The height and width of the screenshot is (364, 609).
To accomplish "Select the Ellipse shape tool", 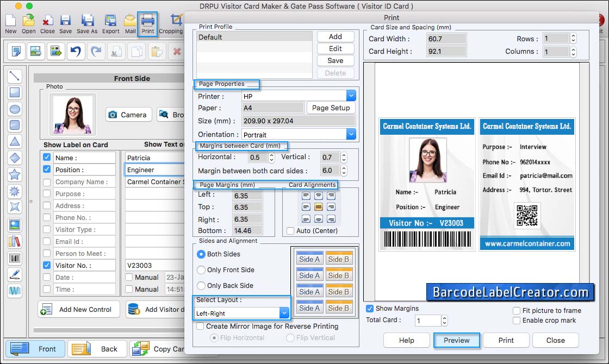I will click(x=14, y=109).
